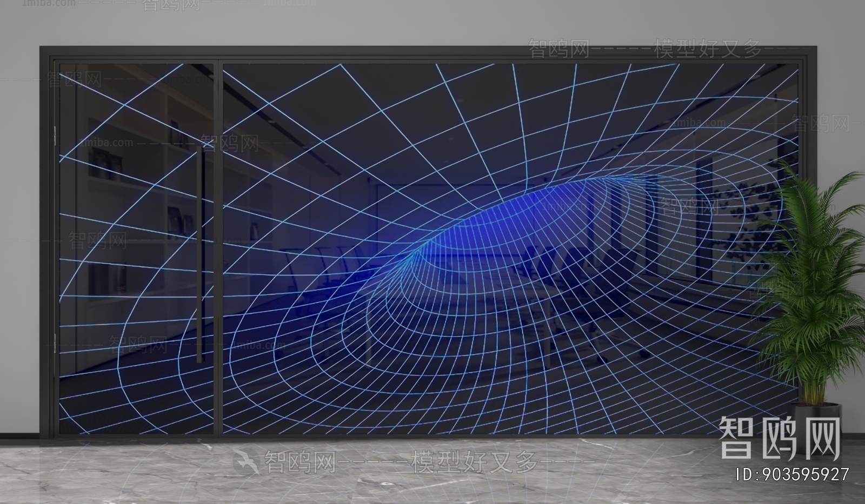This screenshot has width=865, height=504.
Task: Click the lower door hinge on left frame
Action: click(x=55, y=340)
